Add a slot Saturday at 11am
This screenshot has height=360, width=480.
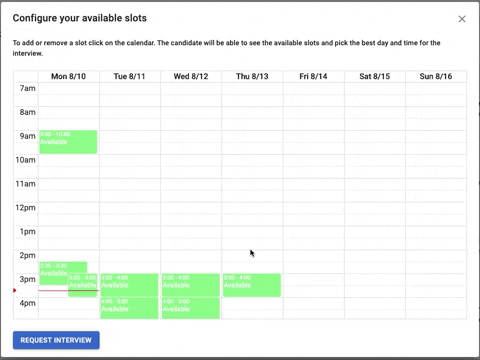(x=375, y=184)
